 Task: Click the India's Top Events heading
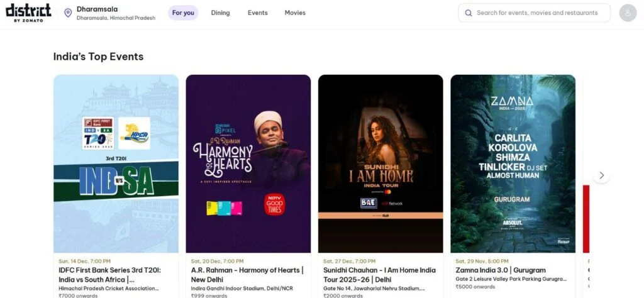coord(98,57)
